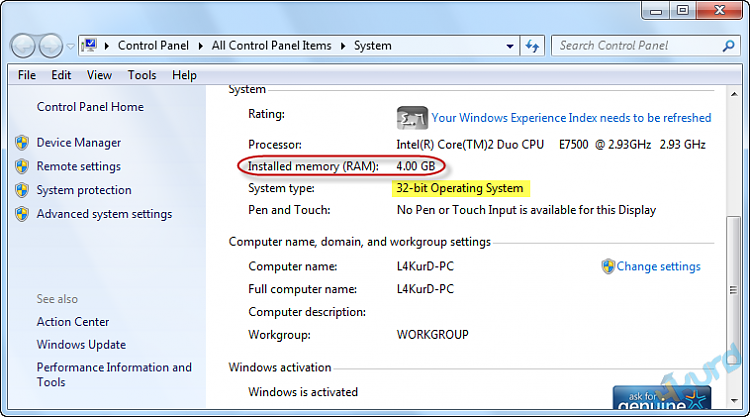Viewport: 750px width, 417px height.
Task: Click the L4KurD-PC computer name value
Action: click(x=425, y=266)
